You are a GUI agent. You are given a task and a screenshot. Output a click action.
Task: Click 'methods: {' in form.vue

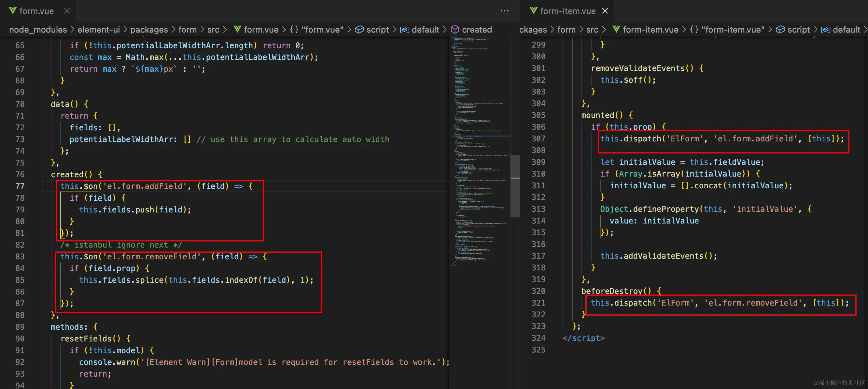[x=74, y=327]
